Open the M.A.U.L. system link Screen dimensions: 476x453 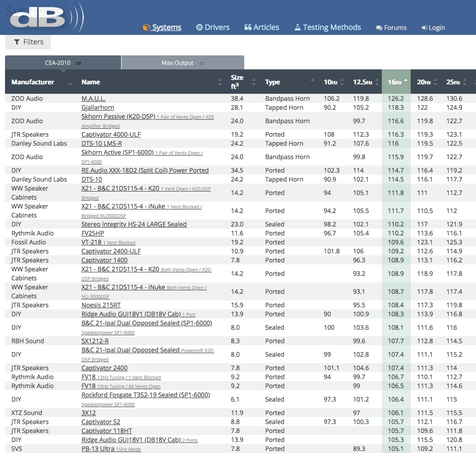point(94,98)
